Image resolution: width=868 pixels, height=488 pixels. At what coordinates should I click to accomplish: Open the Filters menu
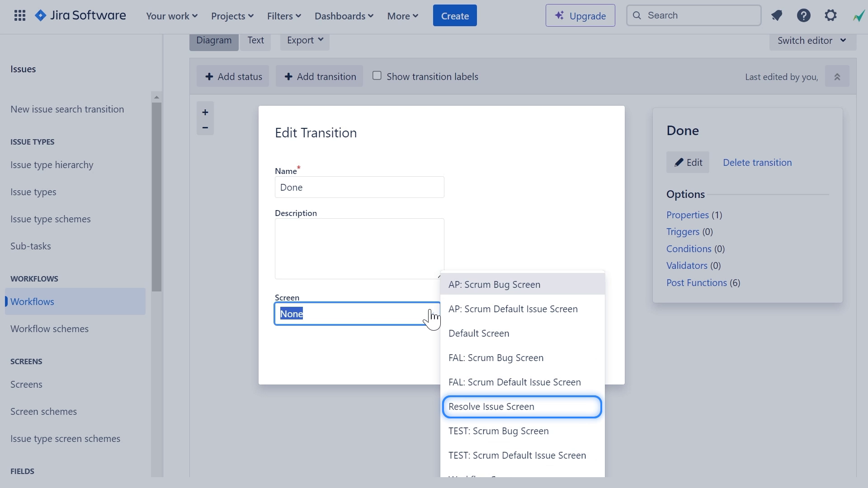click(283, 15)
